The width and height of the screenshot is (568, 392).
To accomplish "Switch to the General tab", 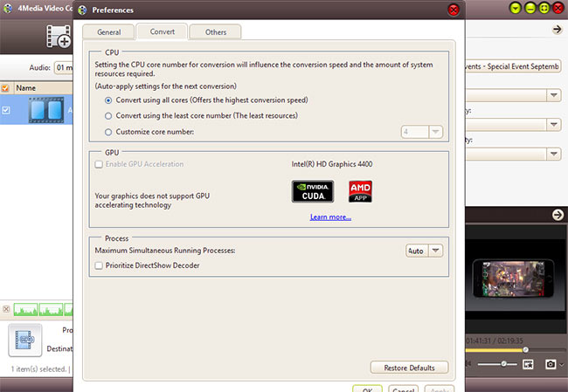I will pos(109,32).
